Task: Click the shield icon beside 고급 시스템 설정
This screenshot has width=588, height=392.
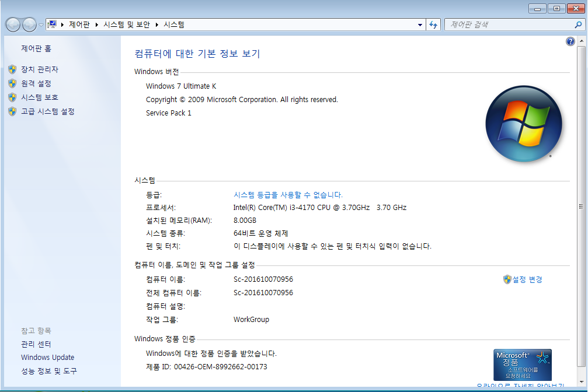Action: point(12,111)
